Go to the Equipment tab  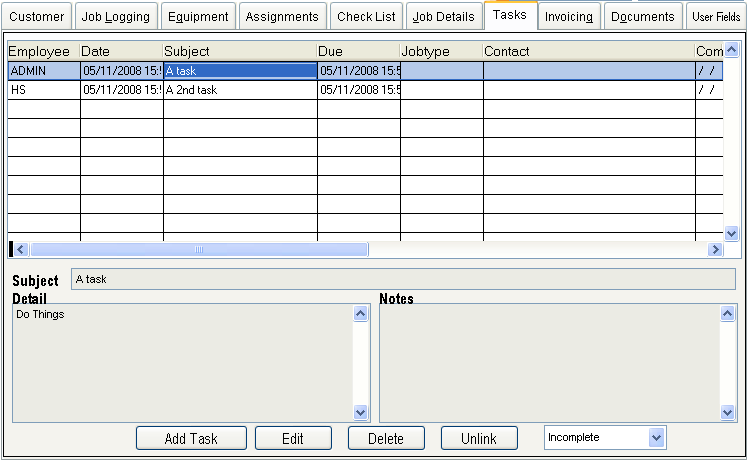point(198,16)
